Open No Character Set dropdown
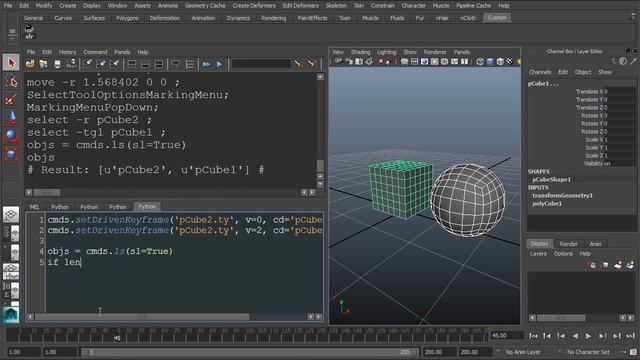 click(x=589, y=352)
